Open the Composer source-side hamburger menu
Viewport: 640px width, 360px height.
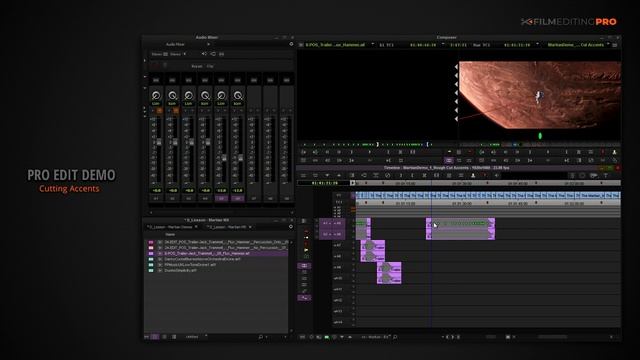301,44
